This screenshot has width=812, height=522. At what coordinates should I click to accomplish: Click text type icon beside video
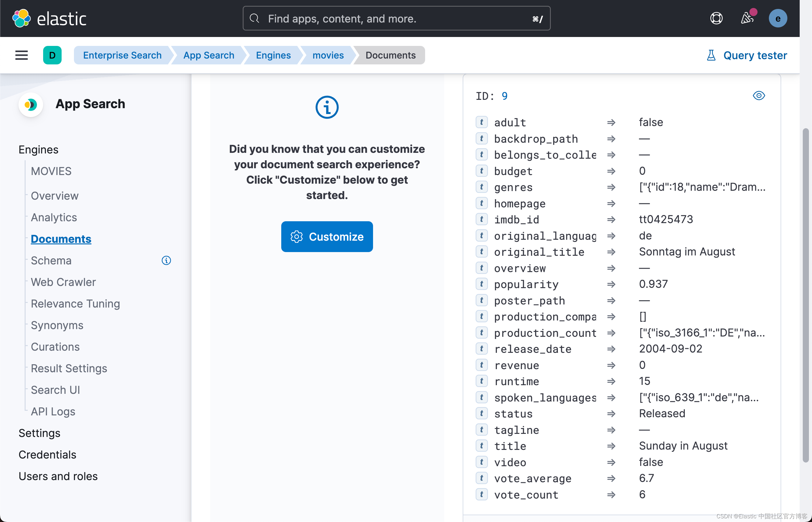tap(481, 462)
